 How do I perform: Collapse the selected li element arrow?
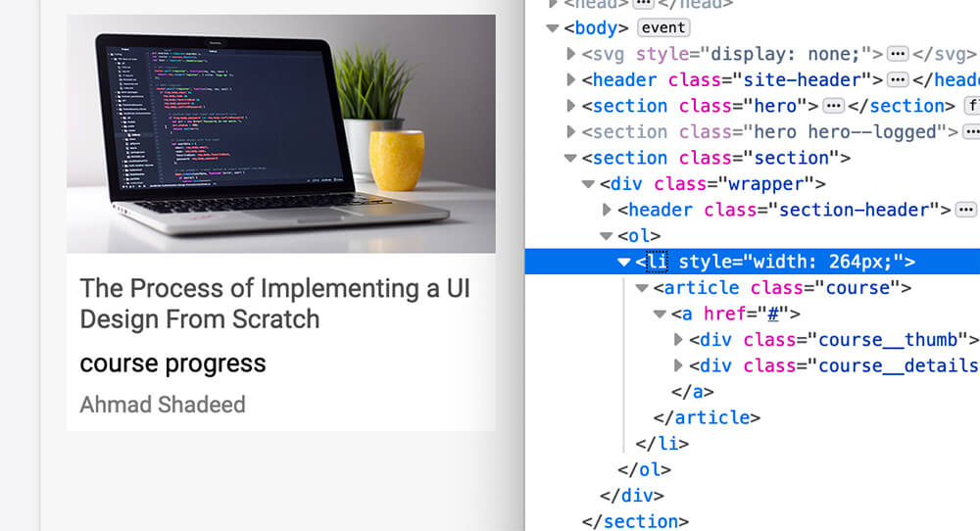[x=623, y=262]
